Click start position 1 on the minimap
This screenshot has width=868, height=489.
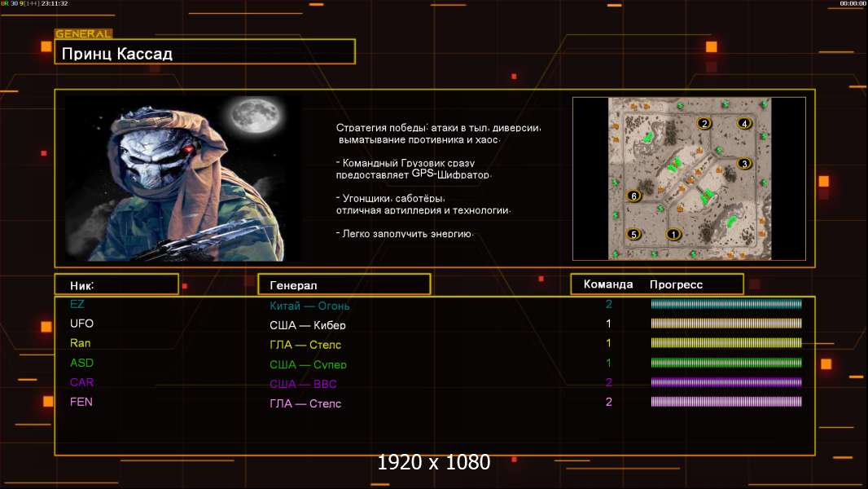coord(673,235)
